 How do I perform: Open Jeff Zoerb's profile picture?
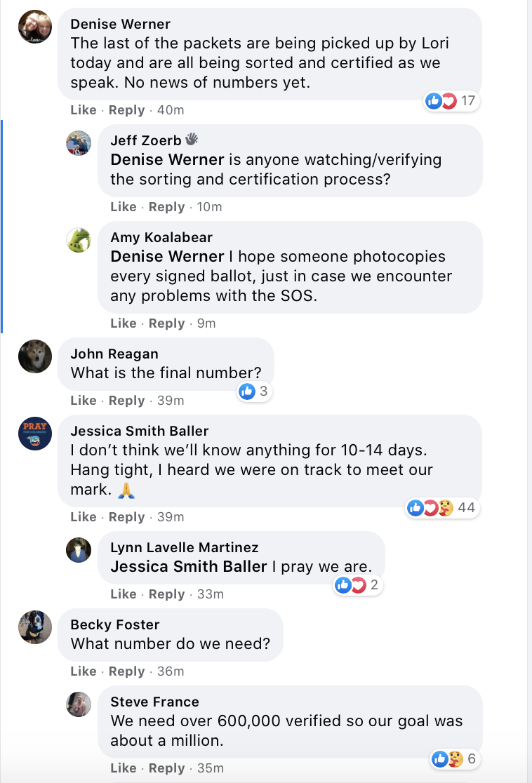79,143
